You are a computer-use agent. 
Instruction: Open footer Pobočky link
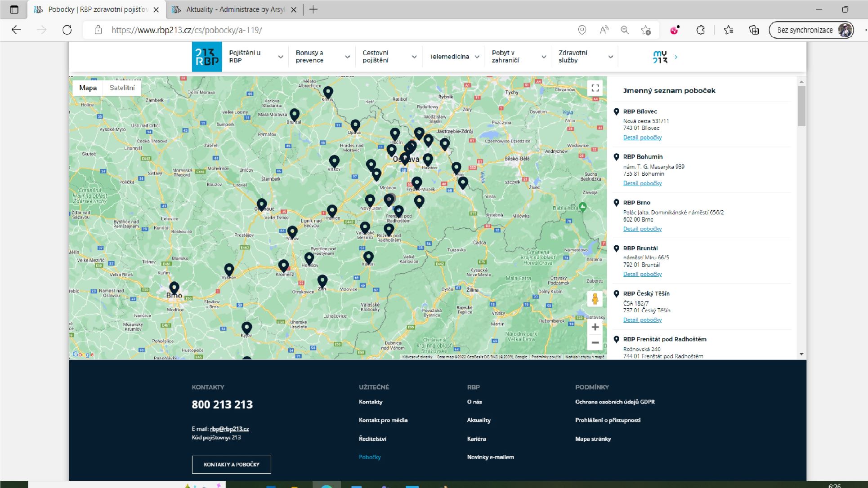point(370,457)
